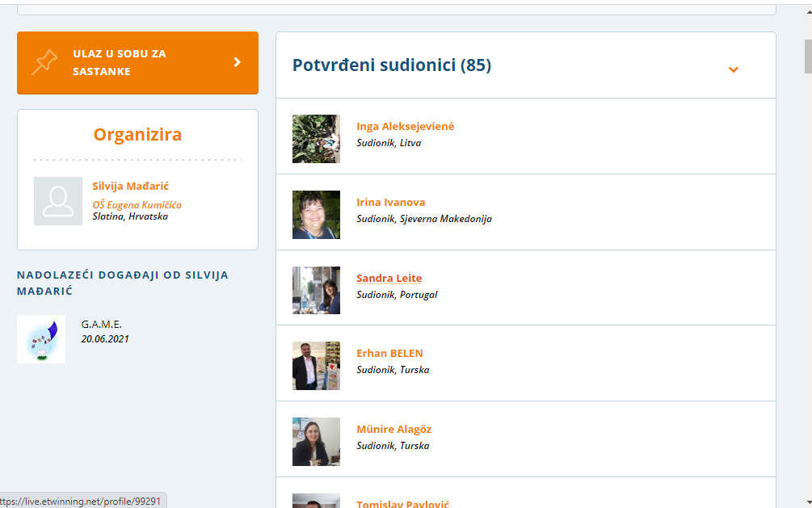Click the Potvrđeni sudionici (85) heading

pyautogui.click(x=392, y=65)
